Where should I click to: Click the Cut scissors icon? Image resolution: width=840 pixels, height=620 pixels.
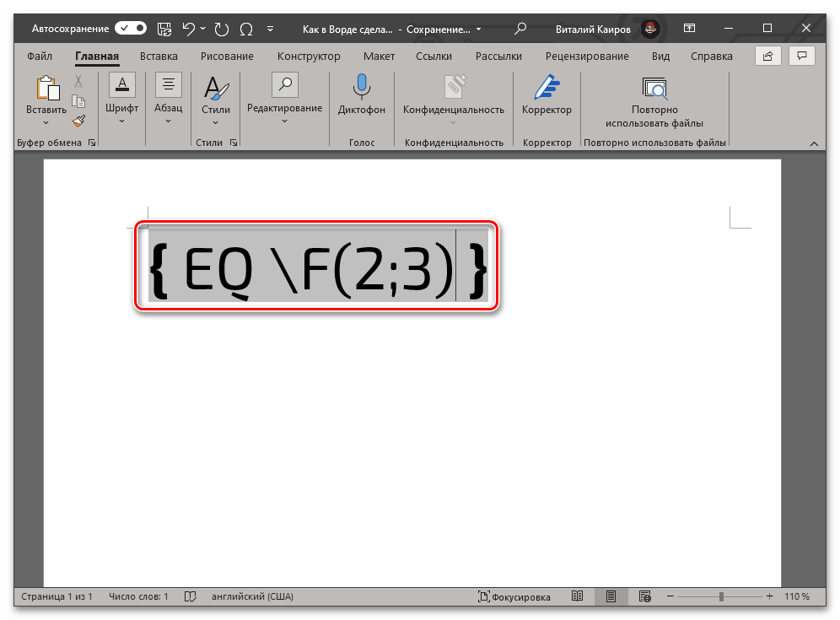click(x=78, y=81)
